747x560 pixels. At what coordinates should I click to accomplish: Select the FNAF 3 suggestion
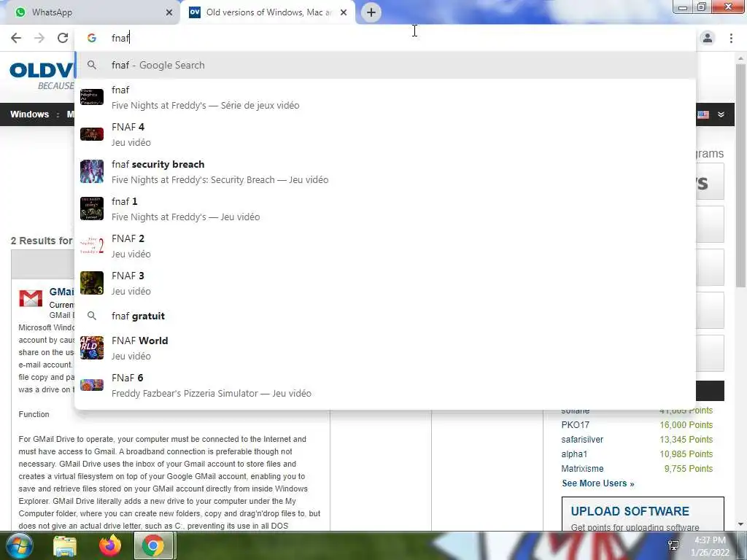coord(385,284)
